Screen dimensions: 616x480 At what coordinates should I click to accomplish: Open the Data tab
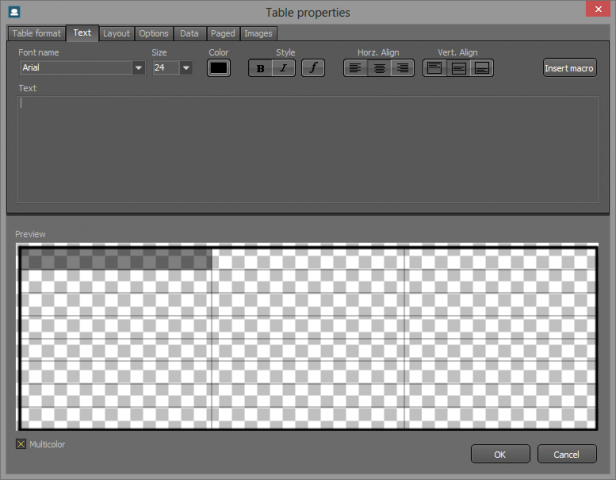coord(189,33)
